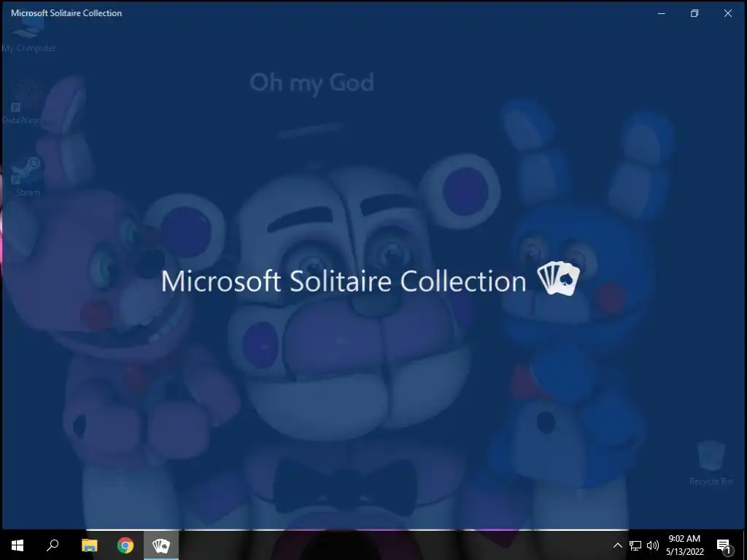Open the 9:02 AM clock calendar
This screenshot has width=747, height=560.
point(684,545)
